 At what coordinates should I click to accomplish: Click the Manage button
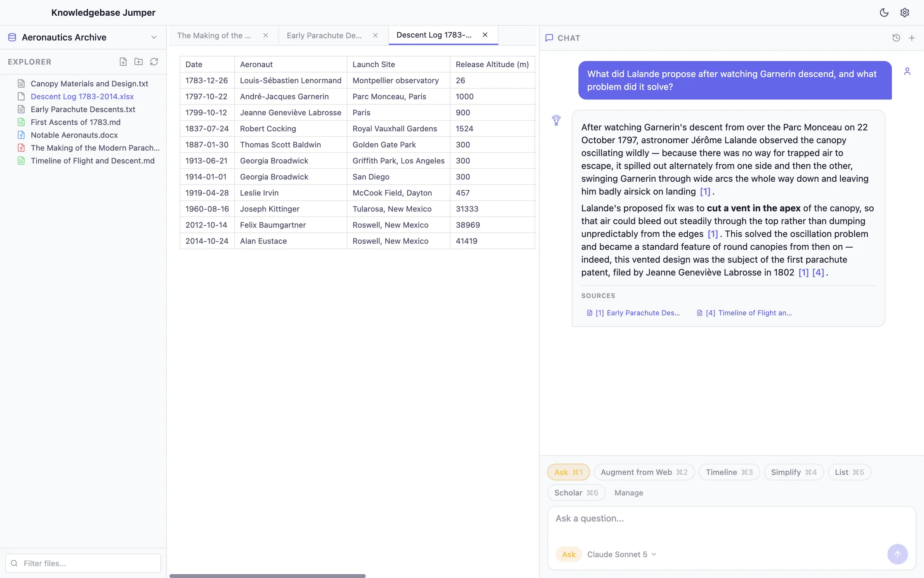click(x=629, y=493)
